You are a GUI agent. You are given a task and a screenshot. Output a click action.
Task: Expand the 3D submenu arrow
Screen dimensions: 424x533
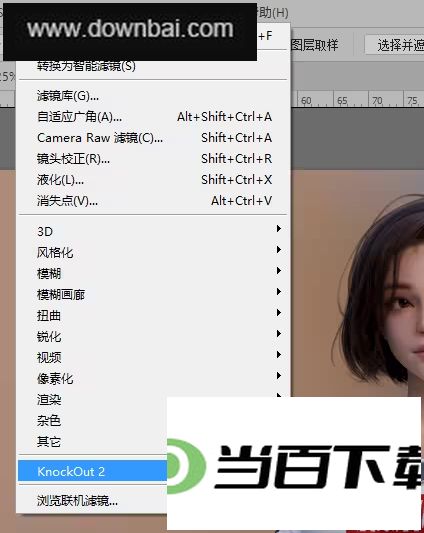coord(279,228)
